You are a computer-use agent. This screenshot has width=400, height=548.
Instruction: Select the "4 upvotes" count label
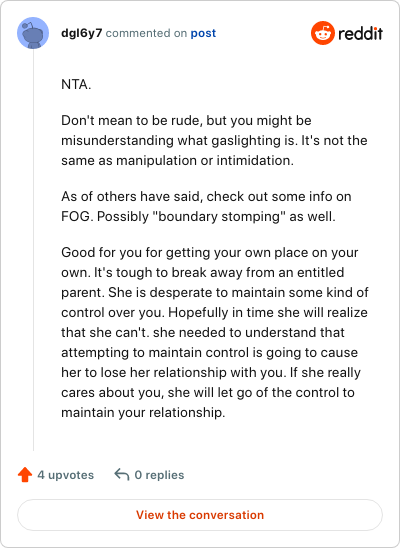click(x=66, y=475)
